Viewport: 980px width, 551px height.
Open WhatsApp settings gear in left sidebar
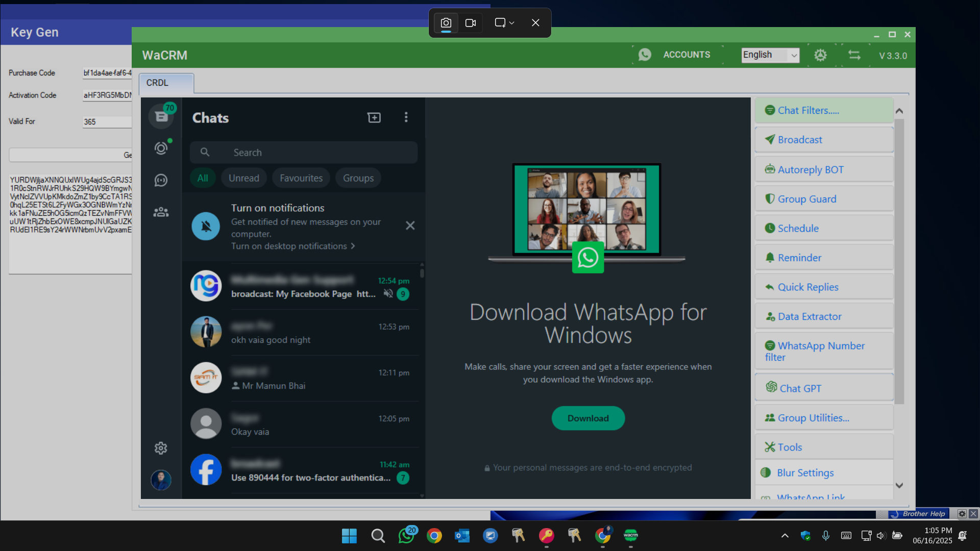tap(161, 448)
